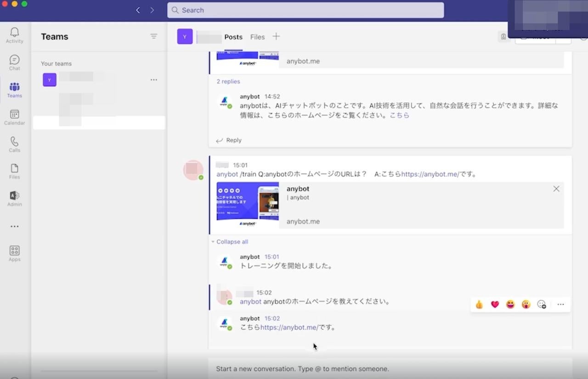React with the surprised emoji
The height and width of the screenshot is (379, 588).
pos(526,304)
